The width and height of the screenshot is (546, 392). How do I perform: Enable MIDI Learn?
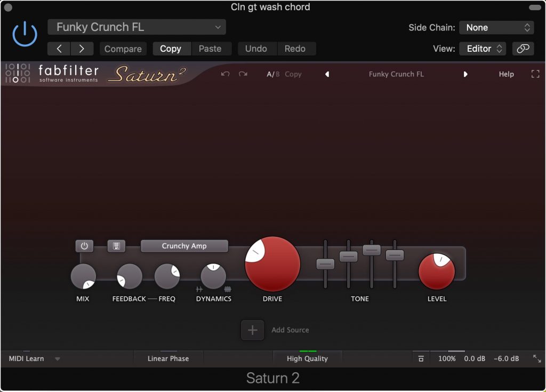pos(27,358)
